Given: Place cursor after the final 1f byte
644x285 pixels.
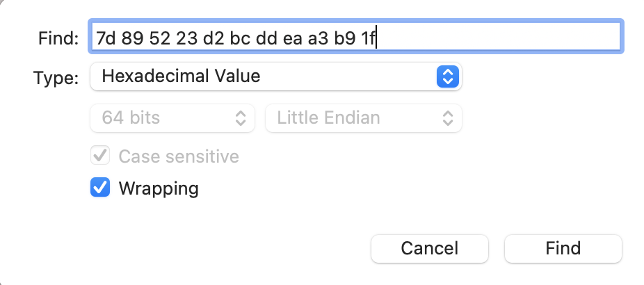Looking at the screenshot, I should coord(376,37).
